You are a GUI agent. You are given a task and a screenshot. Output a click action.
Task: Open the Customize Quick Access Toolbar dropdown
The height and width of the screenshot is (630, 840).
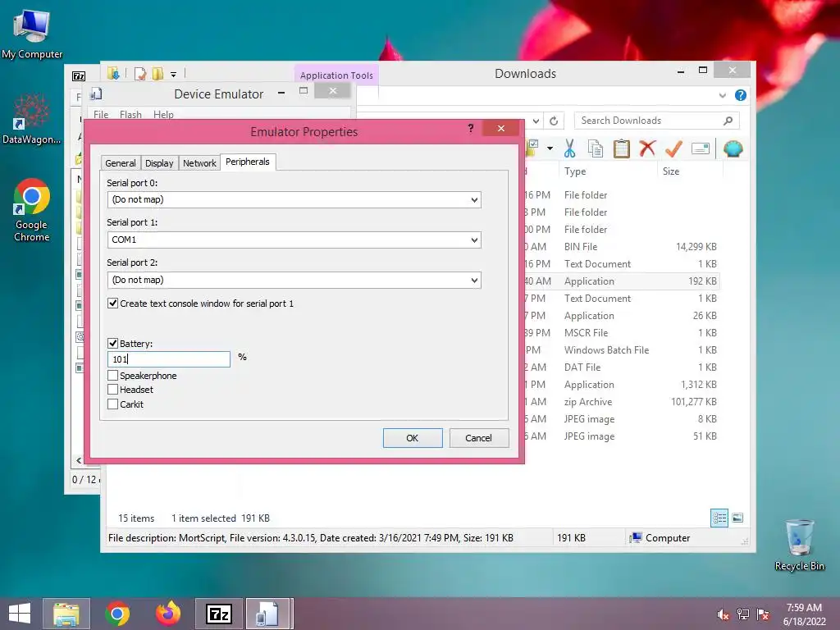click(174, 75)
